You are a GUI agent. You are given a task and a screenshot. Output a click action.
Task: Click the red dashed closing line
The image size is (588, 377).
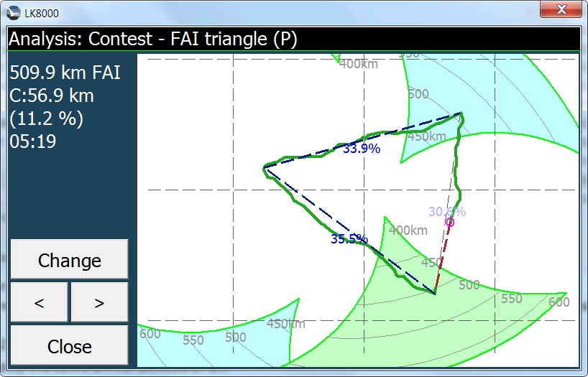[x=443, y=259]
